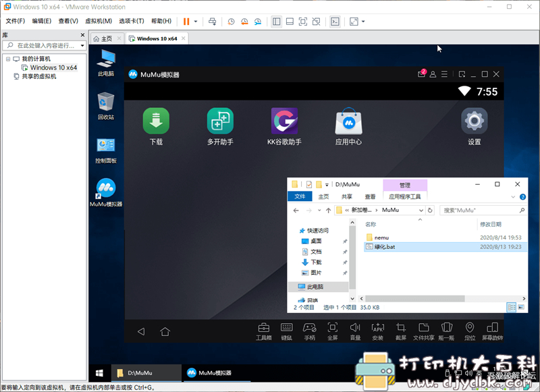Screen dimensions: 540x392
Task: Open Explorer recent locations dropdown arrow
Action: (x=319, y=211)
